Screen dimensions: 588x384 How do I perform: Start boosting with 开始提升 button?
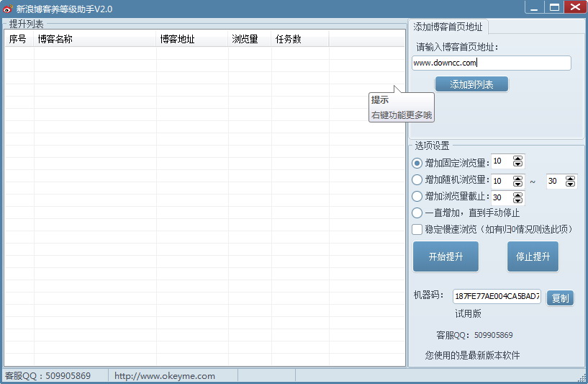(445, 256)
